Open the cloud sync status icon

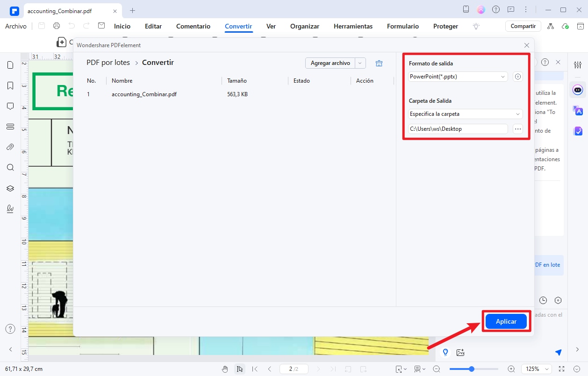(x=566, y=26)
